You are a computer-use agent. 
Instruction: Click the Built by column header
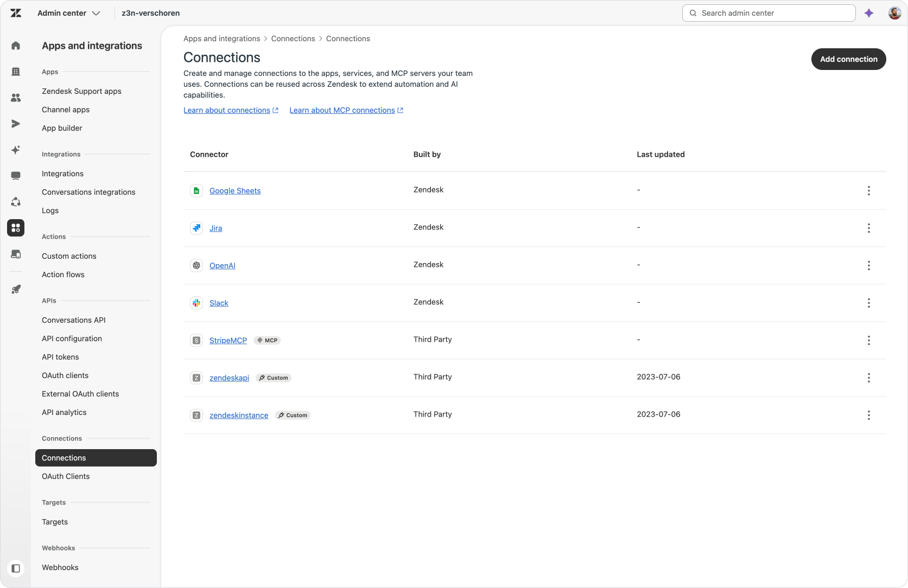tap(427, 155)
